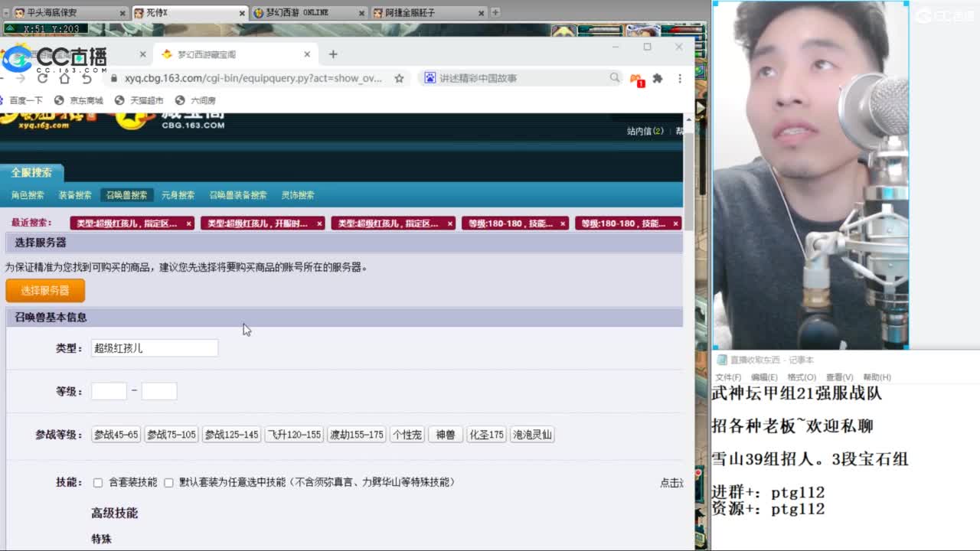Open the 京东商城 bookmark
Viewport: 980px width, 551px height.
(x=79, y=100)
